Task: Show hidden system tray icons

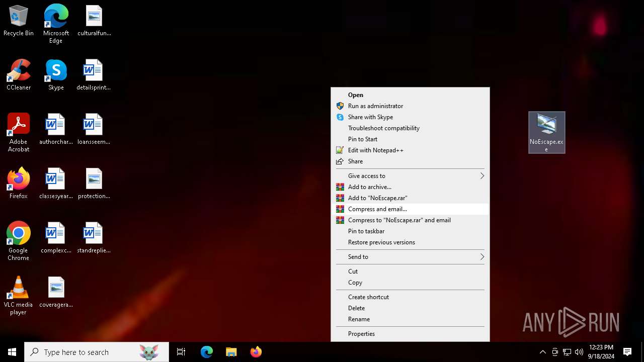Action: (x=542, y=352)
